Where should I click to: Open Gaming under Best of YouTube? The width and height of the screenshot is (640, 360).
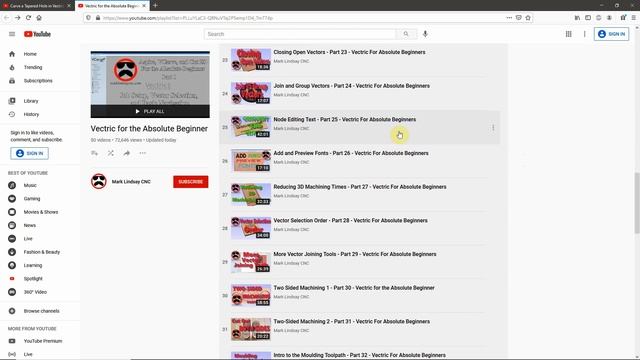click(x=31, y=199)
